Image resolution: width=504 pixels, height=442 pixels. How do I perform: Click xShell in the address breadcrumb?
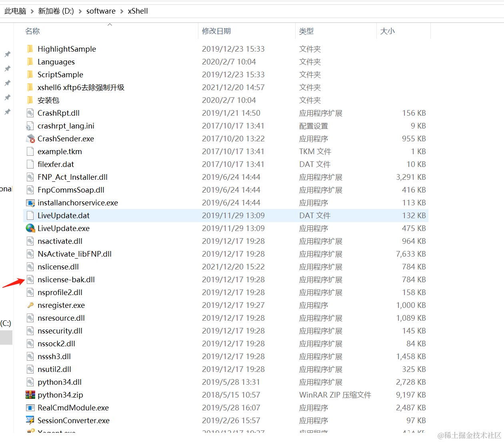138,11
